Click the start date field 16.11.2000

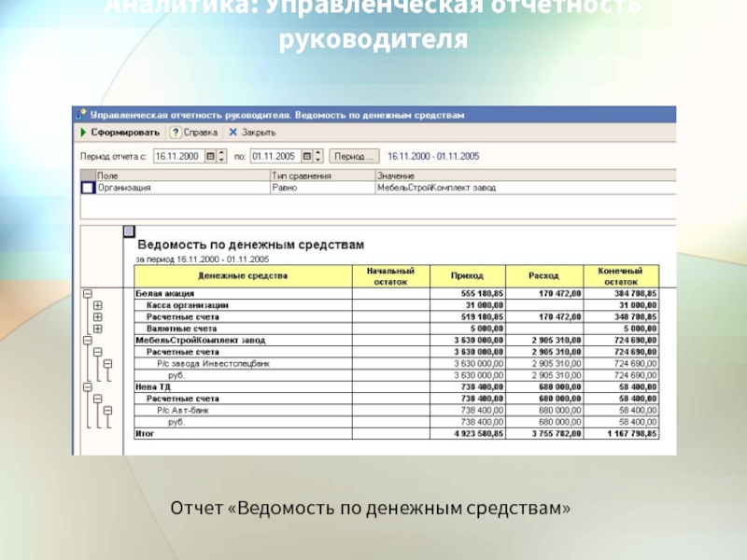[x=179, y=156]
